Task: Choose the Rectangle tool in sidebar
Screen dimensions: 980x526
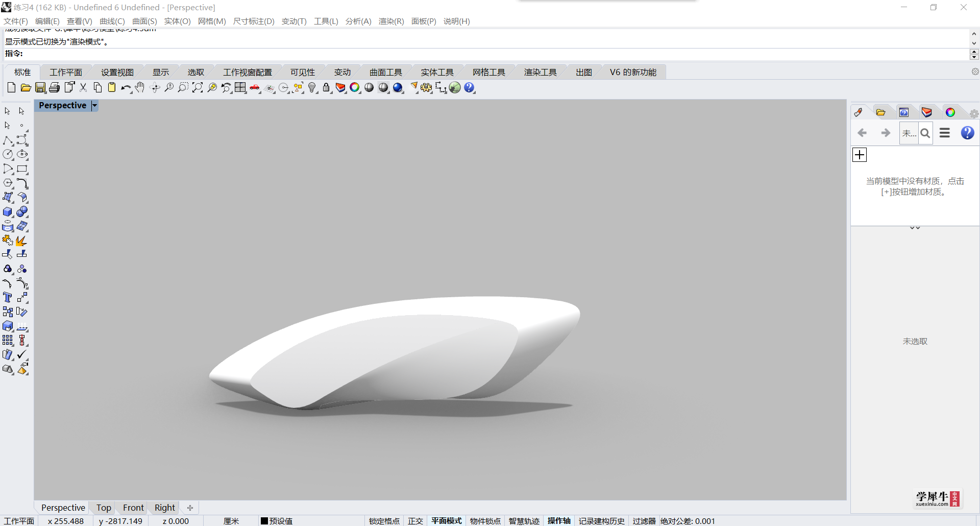Action: (x=22, y=169)
